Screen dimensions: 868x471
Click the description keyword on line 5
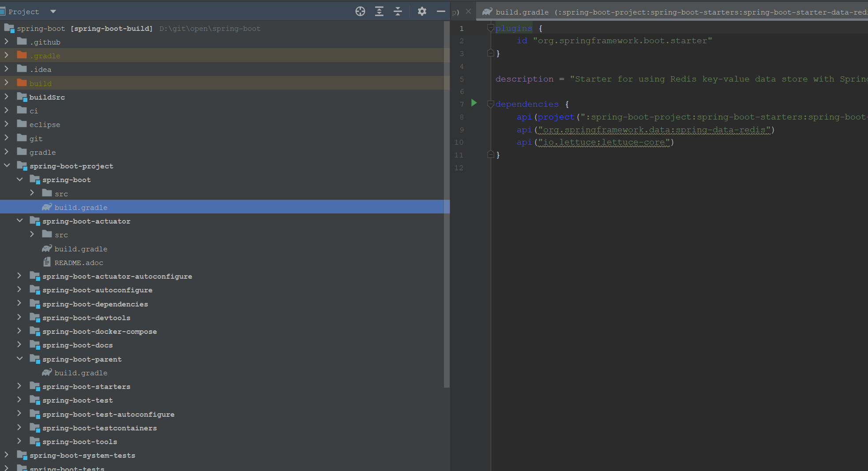pyautogui.click(x=524, y=78)
